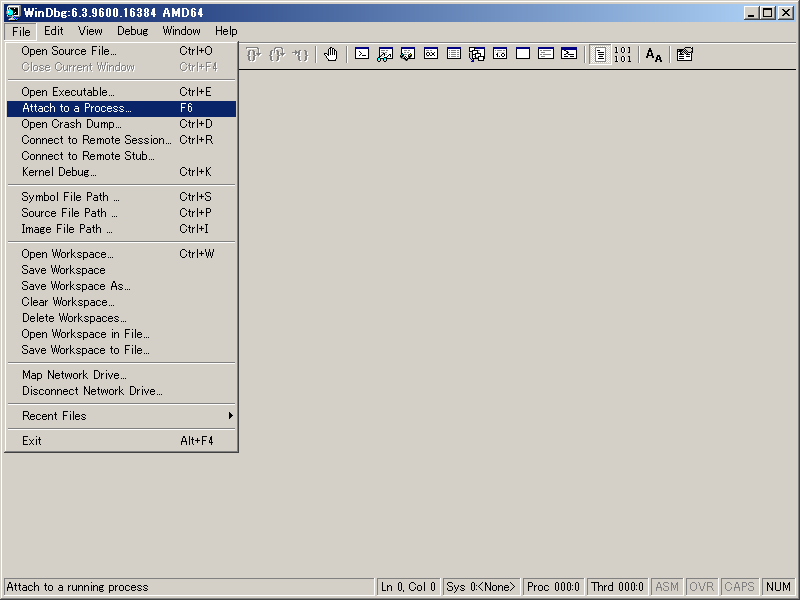Choose Connect to Remote Stub...
Image resolution: width=800 pixels, height=600 pixels.
click(121, 156)
